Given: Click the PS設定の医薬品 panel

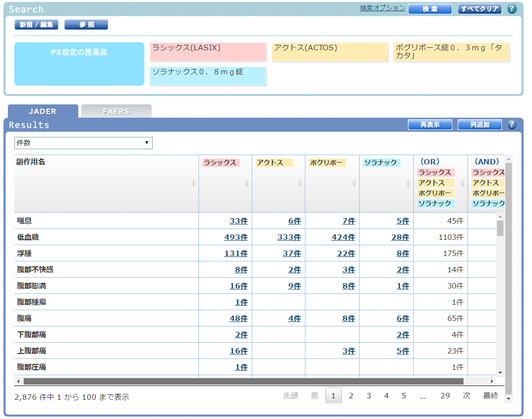Looking at the screenshot, I should tap(79, 64).
